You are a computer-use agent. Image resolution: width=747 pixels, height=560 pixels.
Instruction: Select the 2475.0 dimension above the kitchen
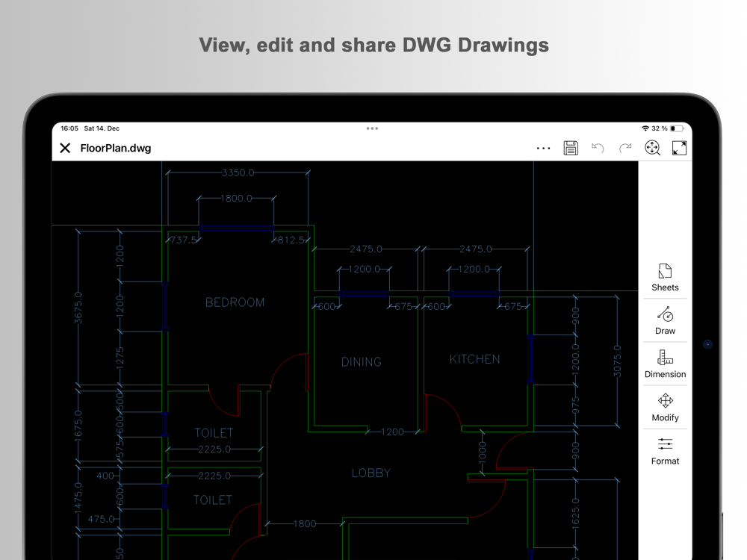475,249
